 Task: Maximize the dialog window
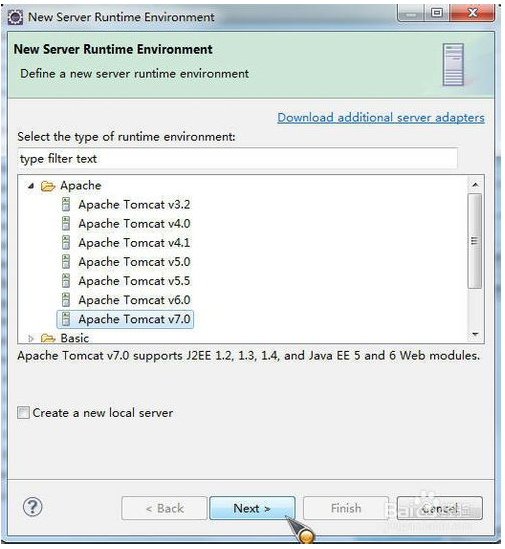[x=437, y=13]
